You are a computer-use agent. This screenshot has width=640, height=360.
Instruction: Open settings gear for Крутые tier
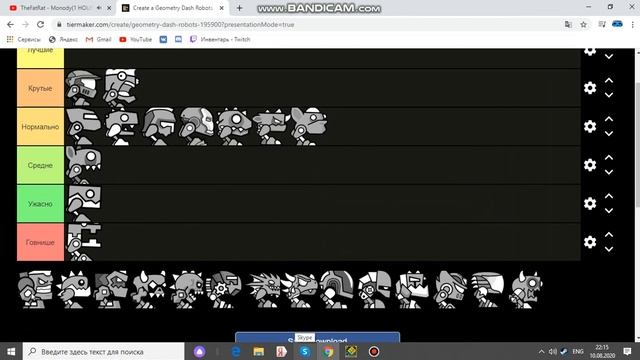(x=590, y=88)
